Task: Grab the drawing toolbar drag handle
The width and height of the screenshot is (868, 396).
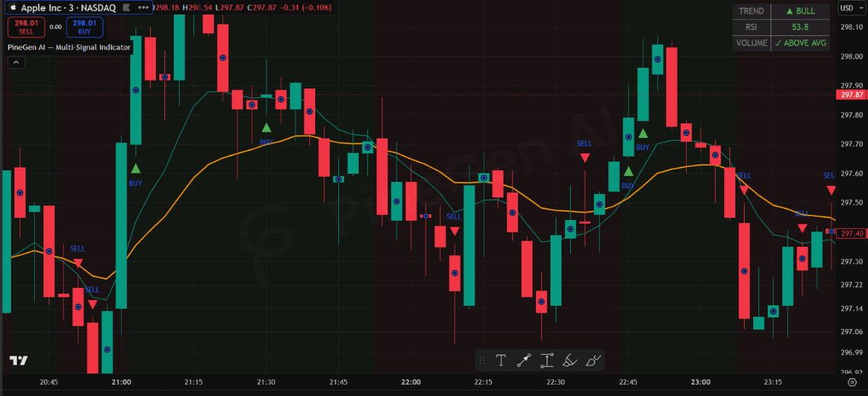Action: click(482, 361)
